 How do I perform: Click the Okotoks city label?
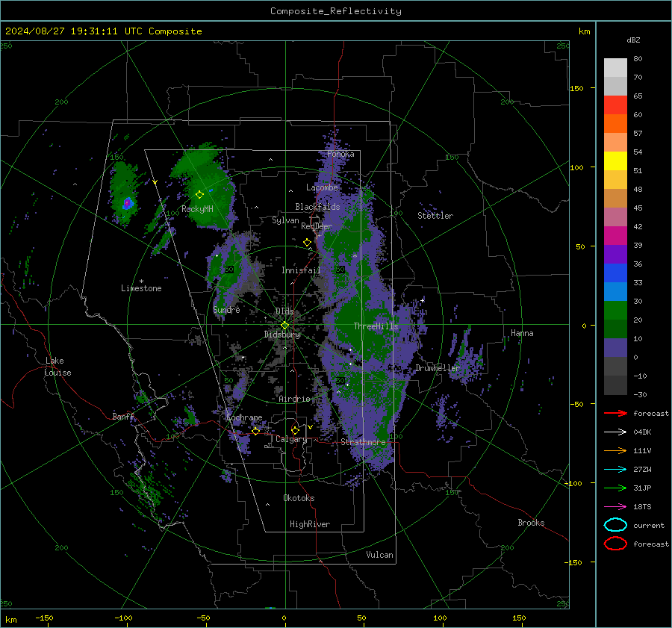pos(299,498)
